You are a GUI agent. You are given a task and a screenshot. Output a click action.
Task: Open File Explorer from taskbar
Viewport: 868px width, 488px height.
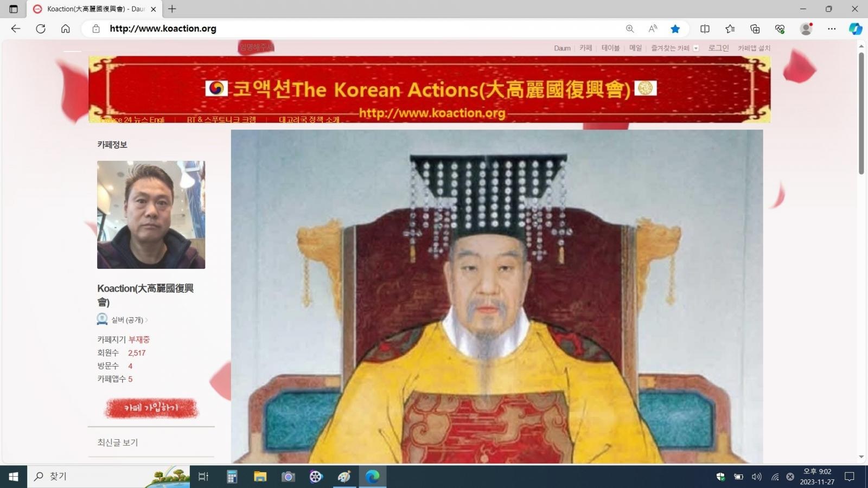click(260, 477)
